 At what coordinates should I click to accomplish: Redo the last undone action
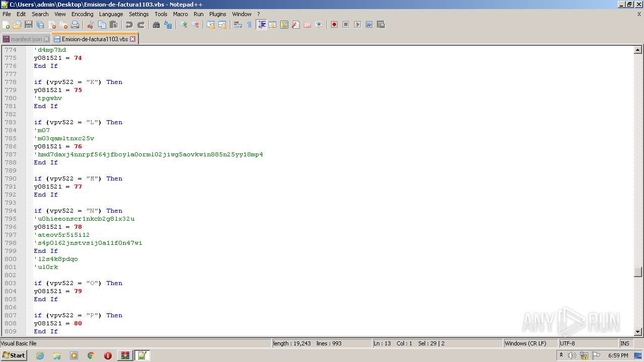(x=141, y=25)
